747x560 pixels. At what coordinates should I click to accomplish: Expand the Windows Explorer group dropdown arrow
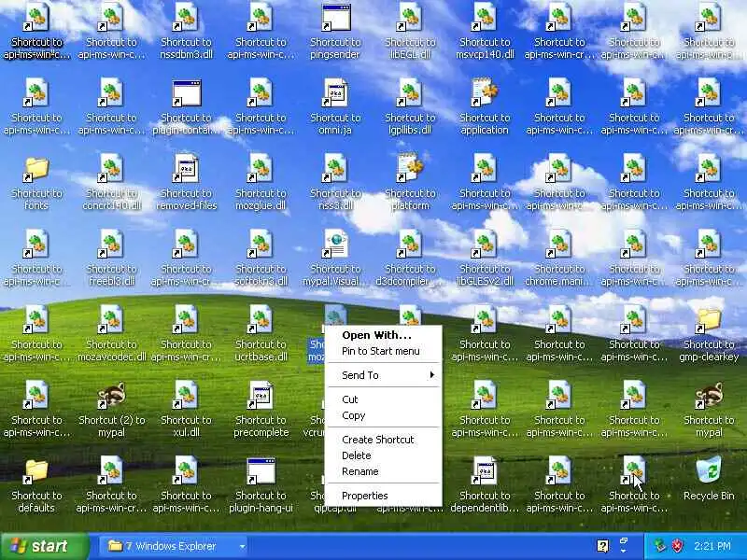pyautogui.click(x=243, y=546)
